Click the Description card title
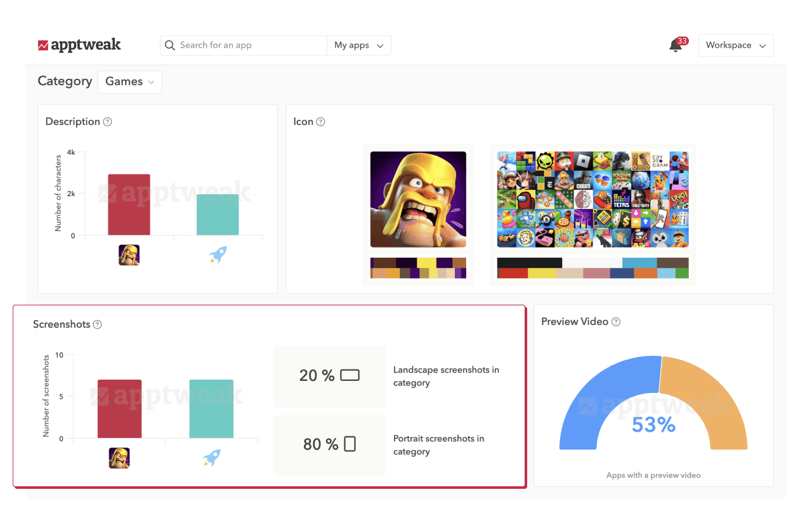This screenshot has width=812, height=525. [x=72, y=122]
